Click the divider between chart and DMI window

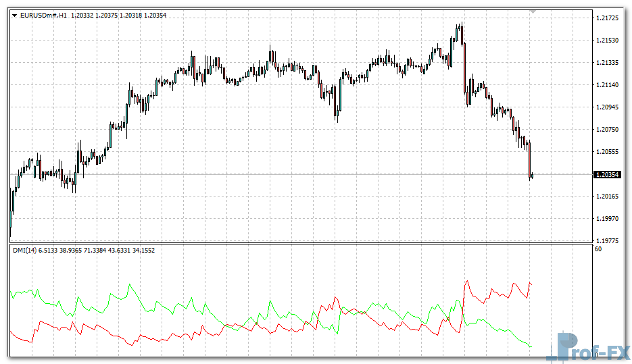pos(301,243)
